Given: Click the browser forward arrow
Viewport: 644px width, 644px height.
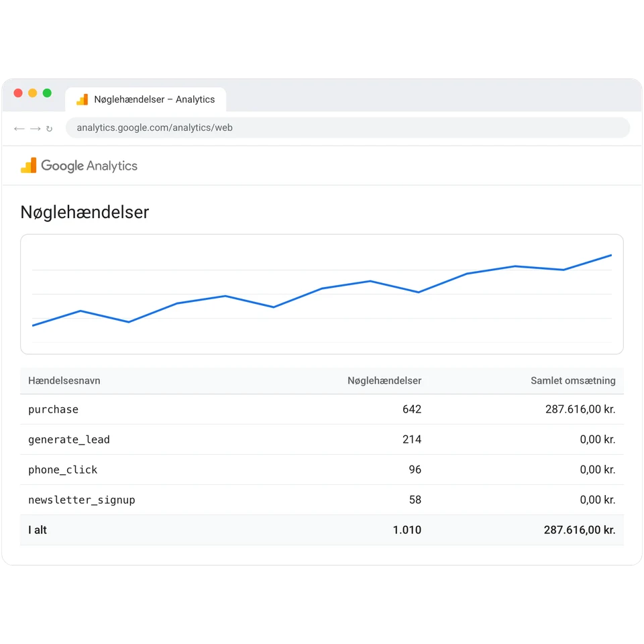Looking at the screenshot, I should point(36,129).
